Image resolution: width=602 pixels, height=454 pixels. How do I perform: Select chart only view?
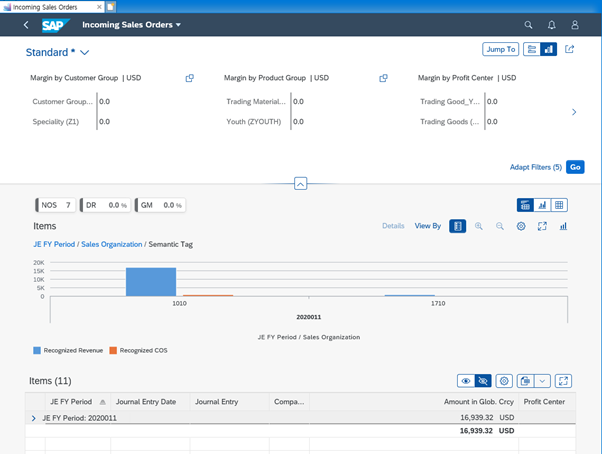(542, 205)
